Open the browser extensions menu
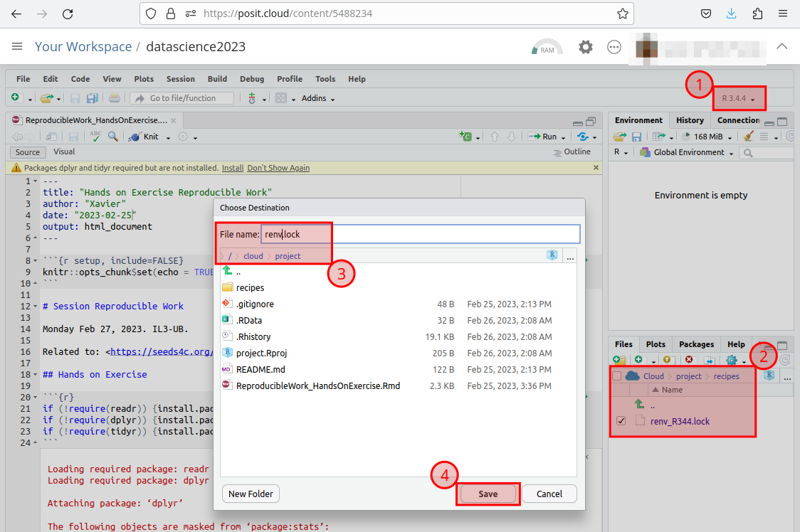The image size is (800, 532). point(757,14)
